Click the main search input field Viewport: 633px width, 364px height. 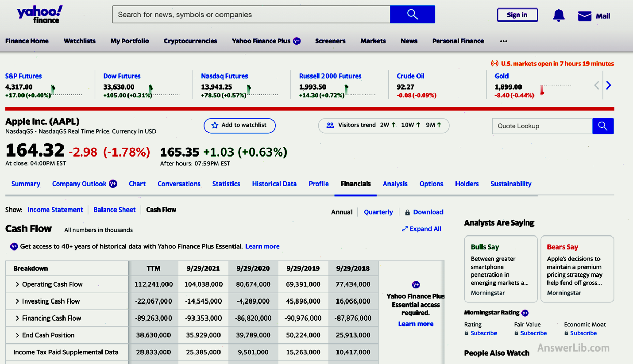(251, 14)
